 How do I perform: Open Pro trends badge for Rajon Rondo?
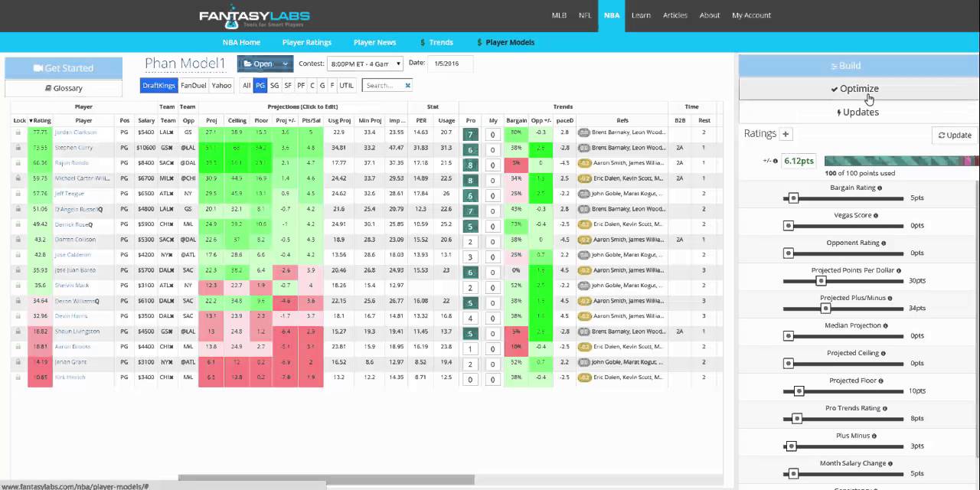471,165
